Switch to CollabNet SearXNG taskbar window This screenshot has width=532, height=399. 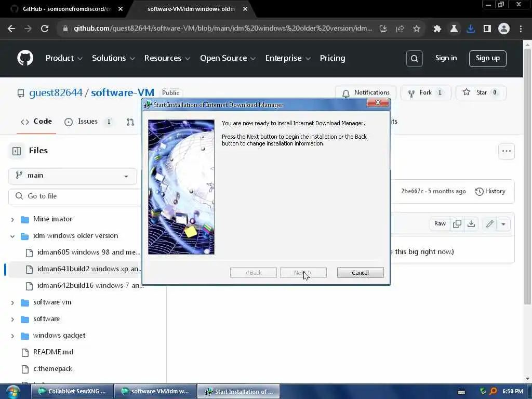(72, 392)
